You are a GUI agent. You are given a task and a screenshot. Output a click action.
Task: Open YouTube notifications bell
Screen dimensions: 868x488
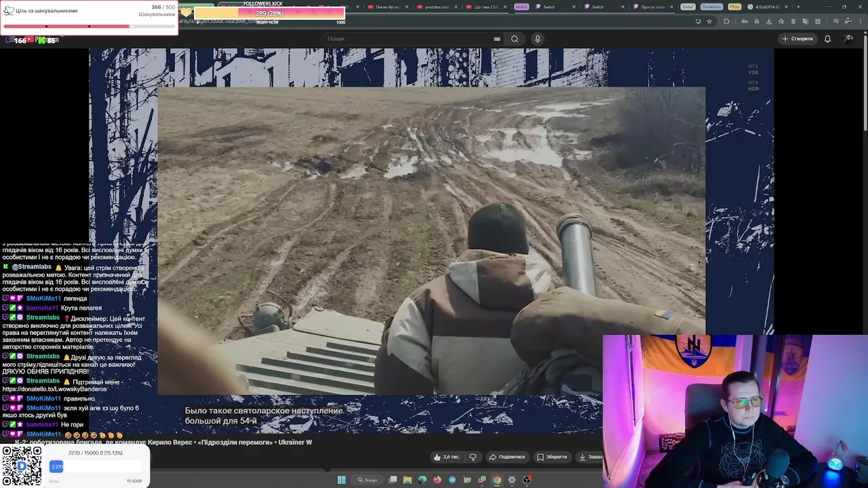click(x=827, y=39)
